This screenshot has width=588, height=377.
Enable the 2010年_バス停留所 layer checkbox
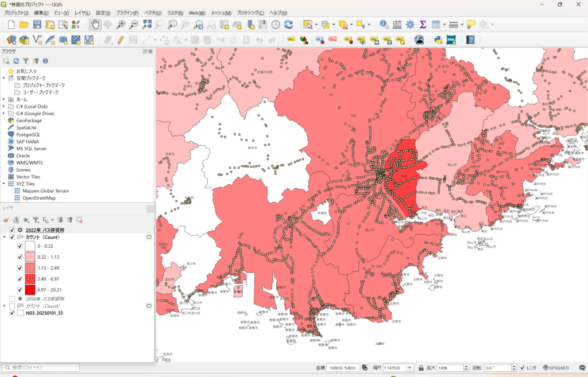pyautogui.click(x=12, y=299)
